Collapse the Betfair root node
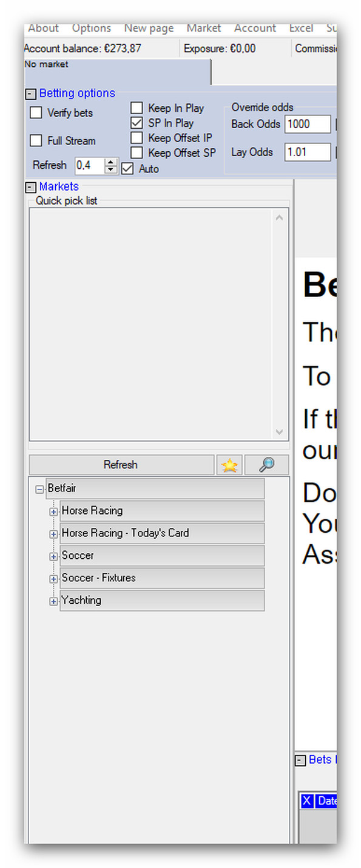Viewport: 361px width, 868px height. [40, 489]
